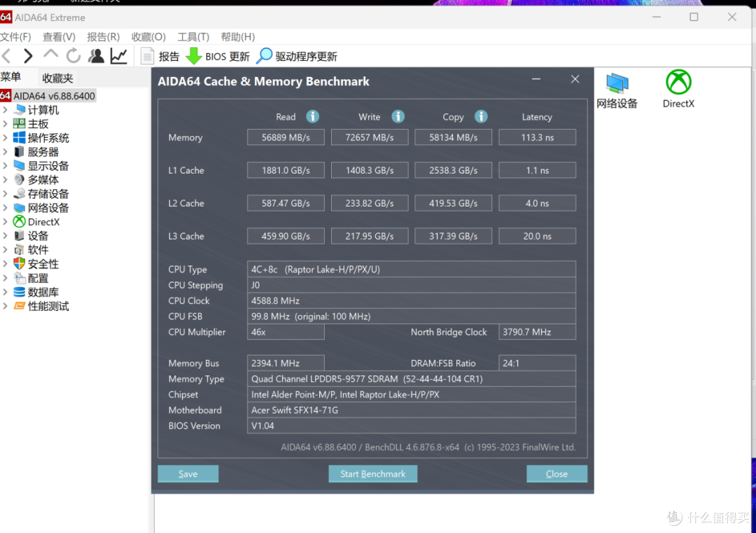Click the BIOS 更新 toolbar label
This screenshot has width=756, height=533.
(x=227, y=57)
